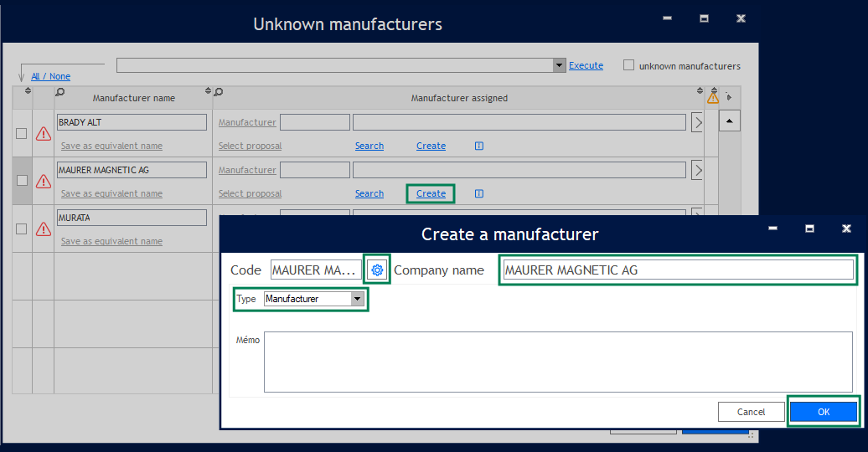Click the info icon in the MAURER MAGNETIC AG row
This screenshot has height=452, width=868.
pos(478,193)
